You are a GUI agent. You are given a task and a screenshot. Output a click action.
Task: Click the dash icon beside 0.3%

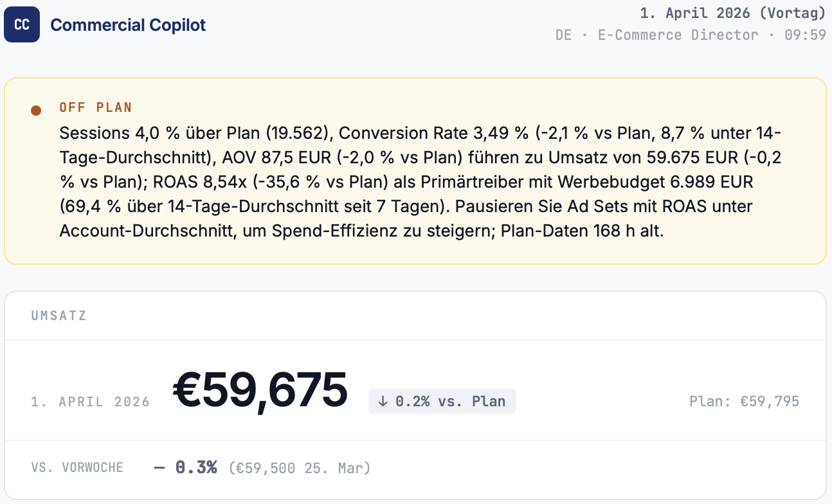coord(159,467)
